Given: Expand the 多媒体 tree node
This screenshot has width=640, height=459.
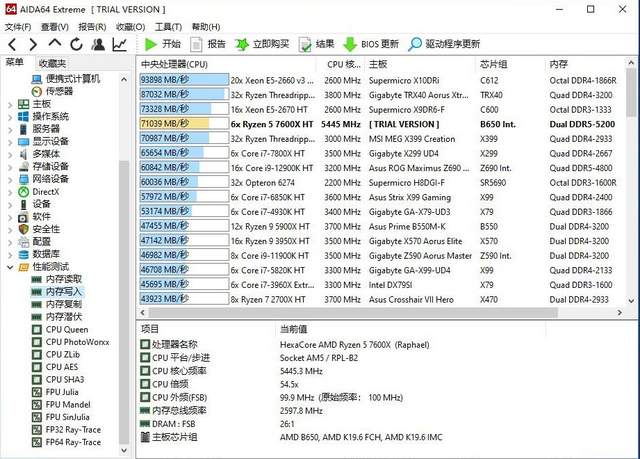Looking at the screenshot, I should (x=10, y=155).
